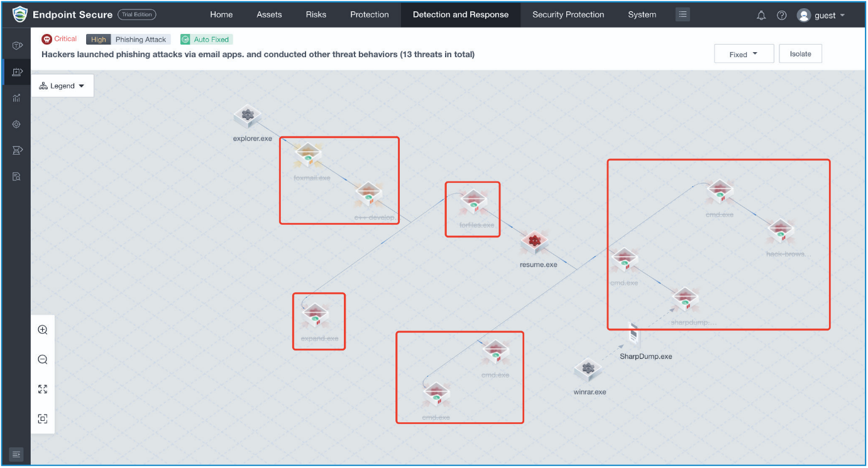Click the Isolate button
This screenshot has height=468, width=868.
coord(800,54)
